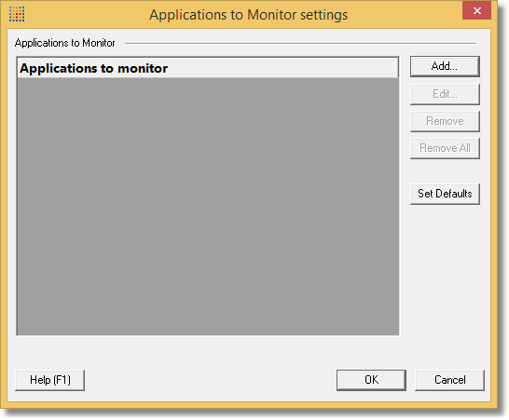Confirm settings with OK button

371,380
